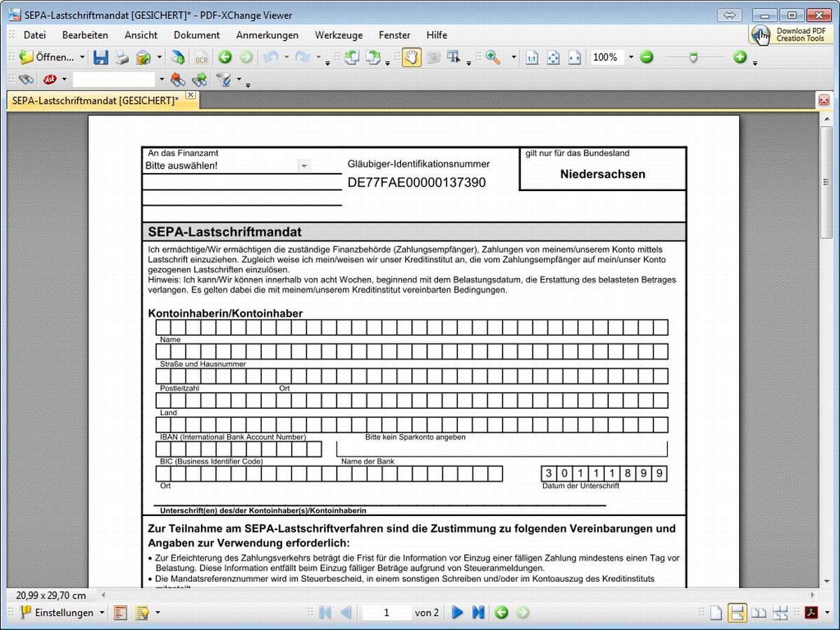
Task: Click the Download PDF Creation Tools button
Action: tap(791, 34)
